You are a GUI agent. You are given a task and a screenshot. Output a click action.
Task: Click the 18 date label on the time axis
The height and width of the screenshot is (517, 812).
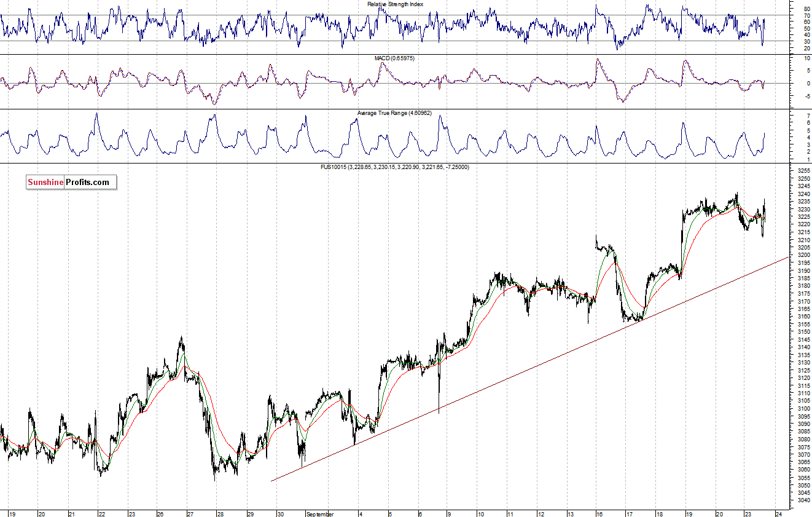(659, 513)
